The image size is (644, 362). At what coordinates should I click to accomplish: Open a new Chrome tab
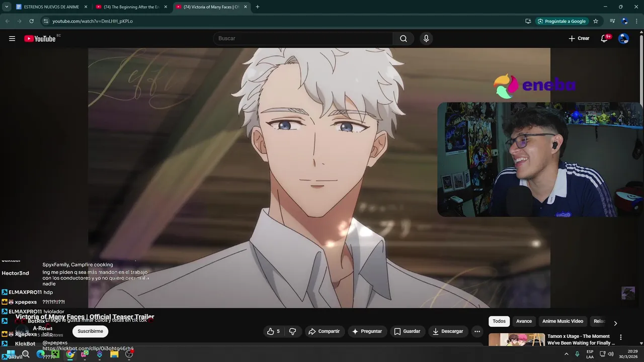pyautogui.click(x=258, y=7)
